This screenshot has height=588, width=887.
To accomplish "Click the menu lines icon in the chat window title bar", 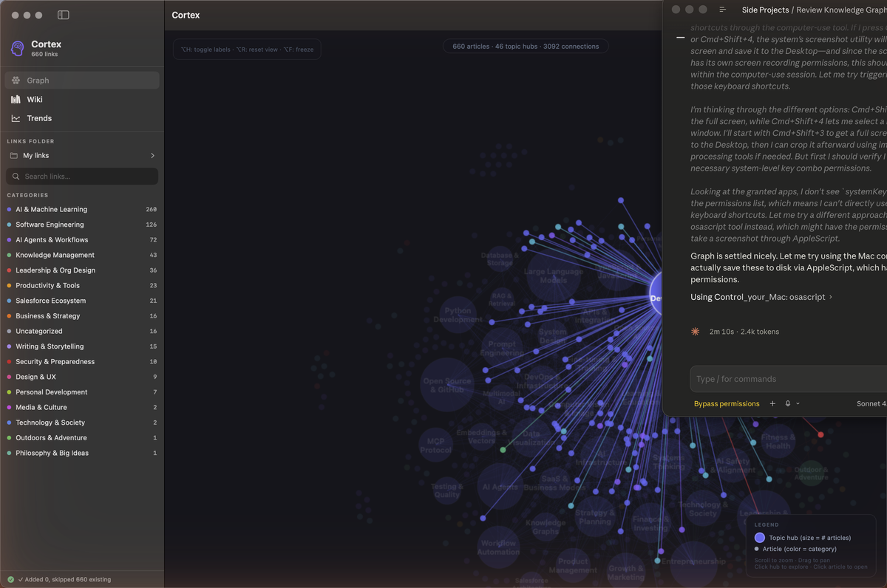I will [x=723, y=10].
